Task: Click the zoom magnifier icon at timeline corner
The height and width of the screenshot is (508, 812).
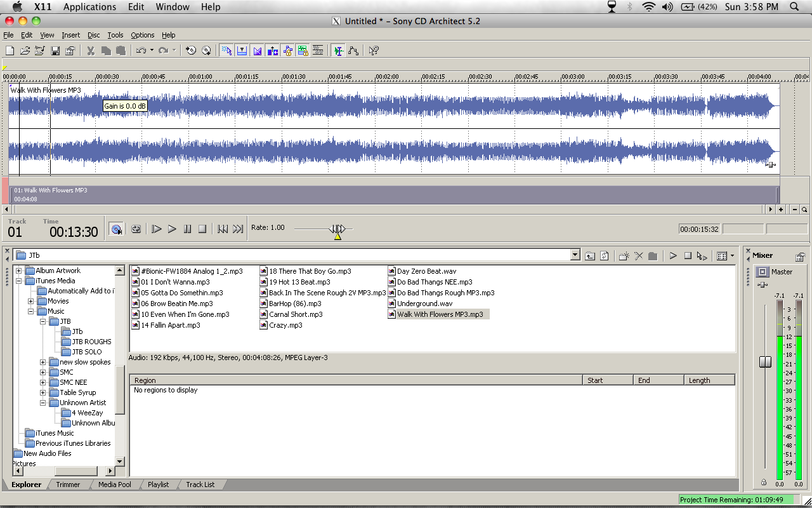Action: tap(804, 209)
